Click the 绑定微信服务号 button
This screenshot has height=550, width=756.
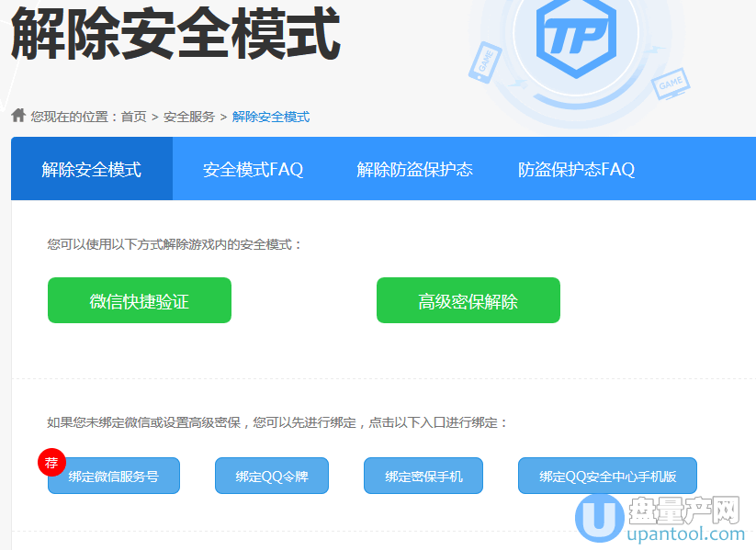click(x=114, y=476)
